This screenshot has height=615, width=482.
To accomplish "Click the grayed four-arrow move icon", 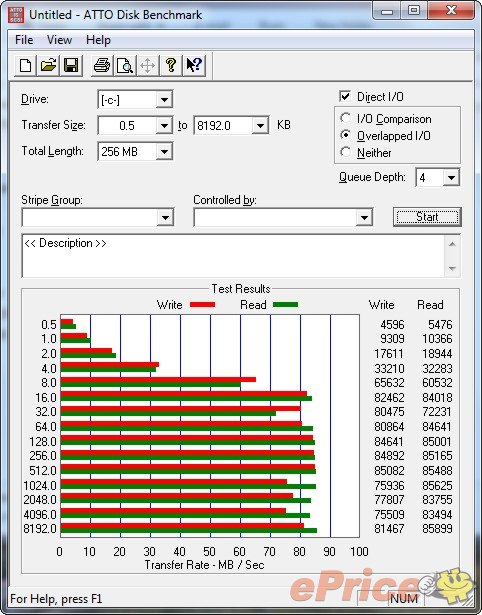I will click(x=147, y=65).
